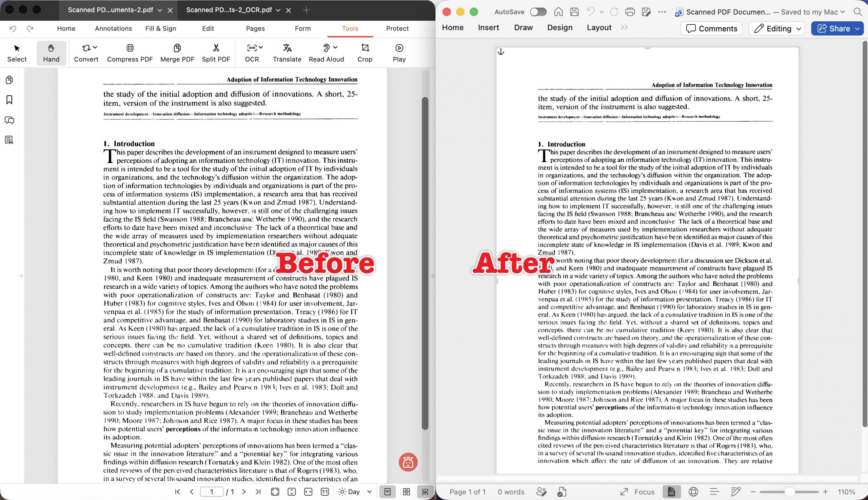Screen dimensions: 868x500
Task: Go to the last page in PDF
Action: (258, 492)
